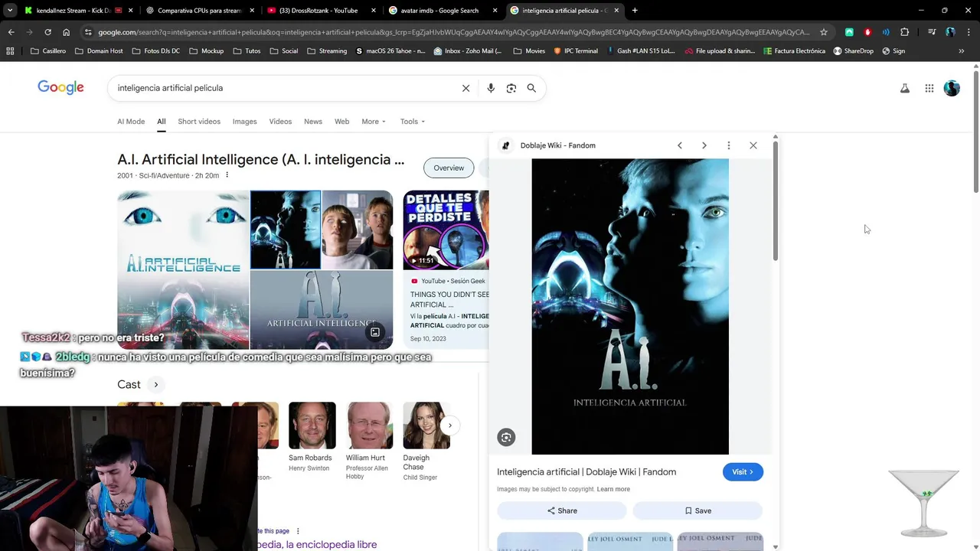Close the image preview panel

pos(753,145)
